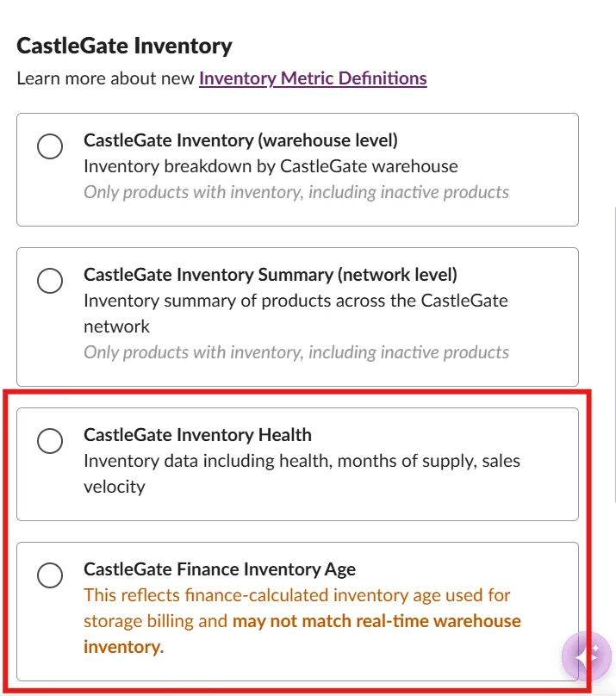Click the CastleGate Inventory section heading
Image resolution: width=616 pixels, height=696 pixels.
coord(124,46)
